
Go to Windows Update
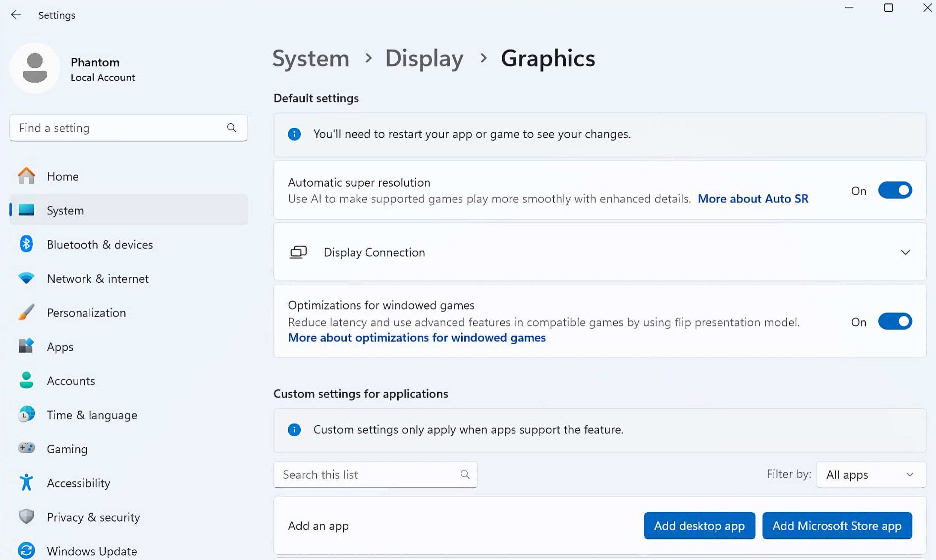[x=129, y=551]
